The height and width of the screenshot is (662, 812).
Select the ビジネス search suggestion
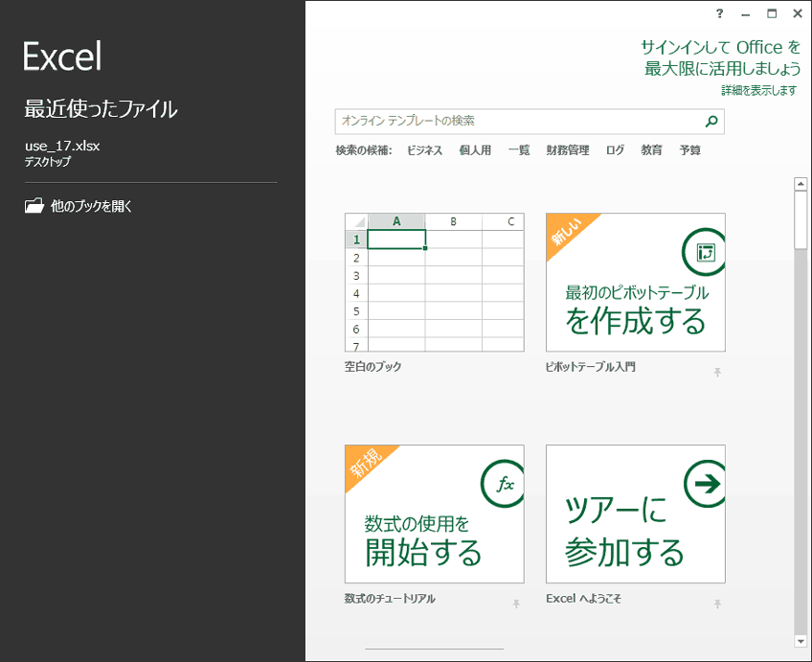[424, 150]
